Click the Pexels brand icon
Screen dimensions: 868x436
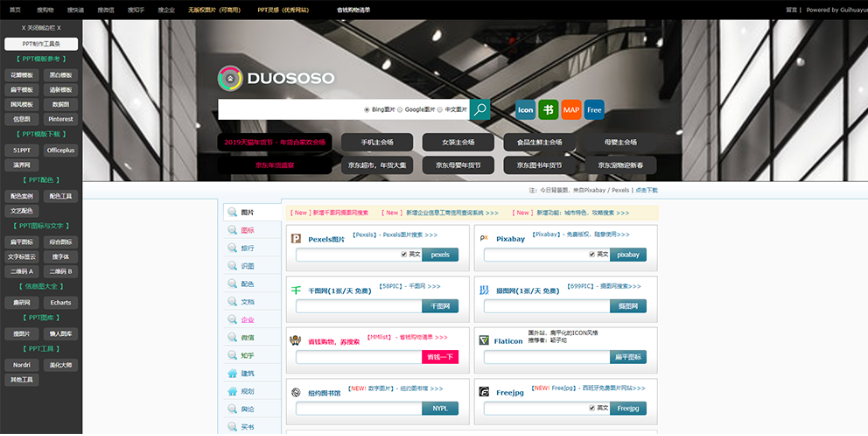pyautogui.click(x=296, y=239)
